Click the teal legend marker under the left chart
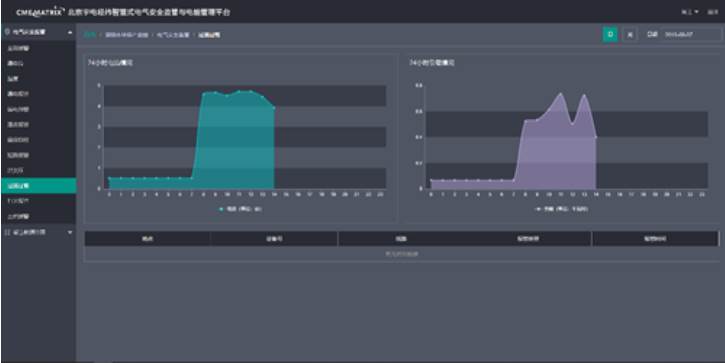This screenshot has height=363, width=725. coord(221,209)
